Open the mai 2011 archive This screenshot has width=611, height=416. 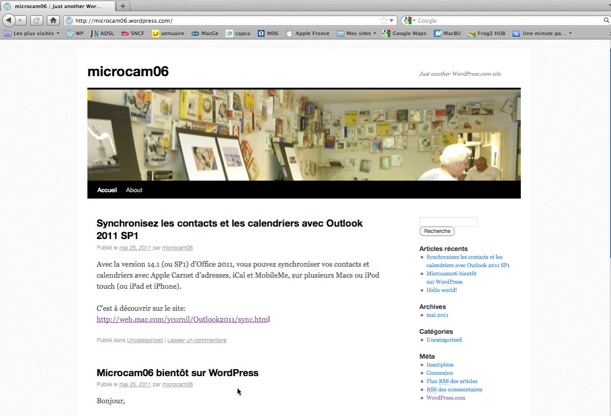coord(437,315)
